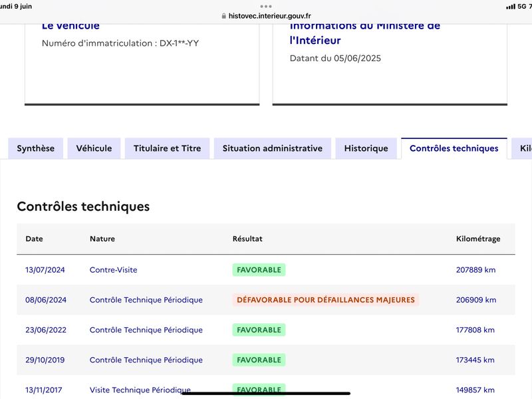
Task: Click Datant du 05/06/2025 text
Action: tap(335, 58)
